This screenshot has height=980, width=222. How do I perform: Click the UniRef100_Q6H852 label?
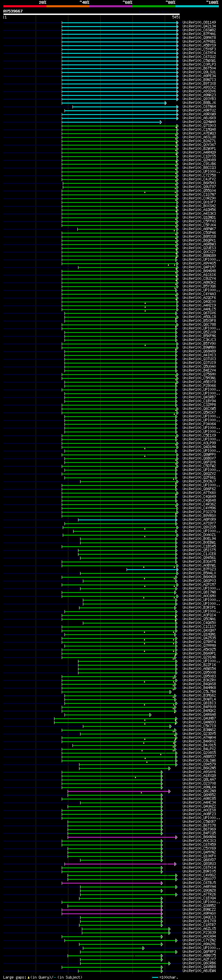point(199,795)
